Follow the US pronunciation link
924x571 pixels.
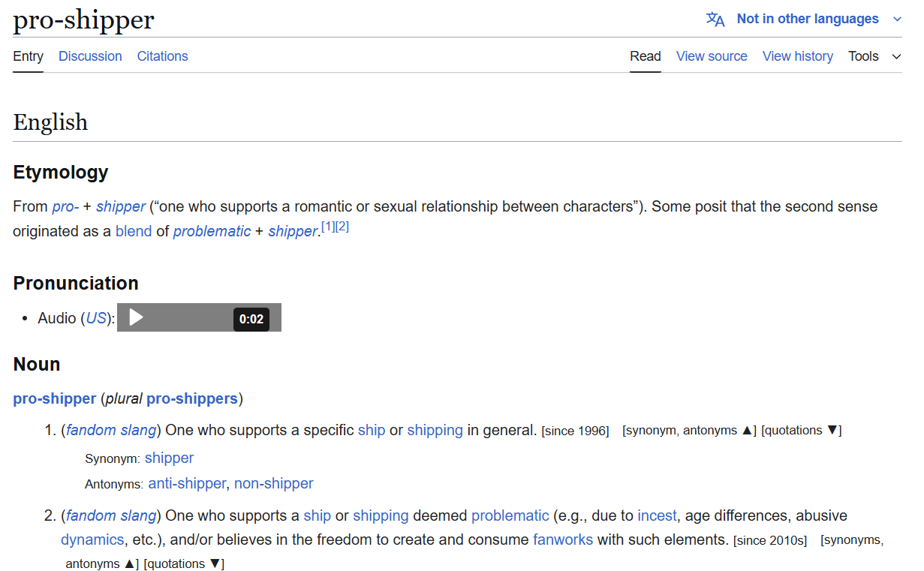point(96,318)
